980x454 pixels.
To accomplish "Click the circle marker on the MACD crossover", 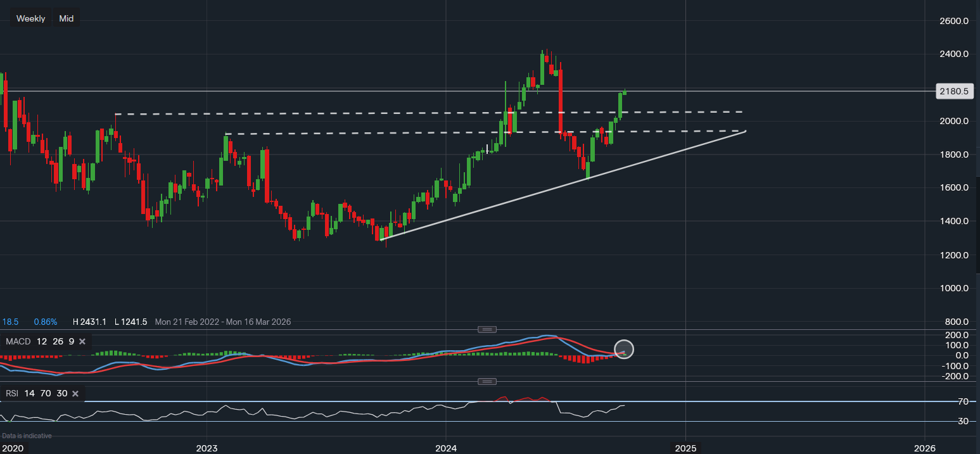I will point(624,350).
